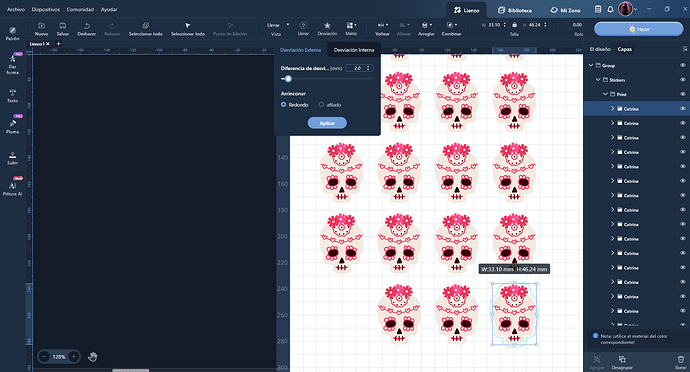Open the Subir upload tool
This screenshot has width=690, height=372.
[x=12, y=158]
